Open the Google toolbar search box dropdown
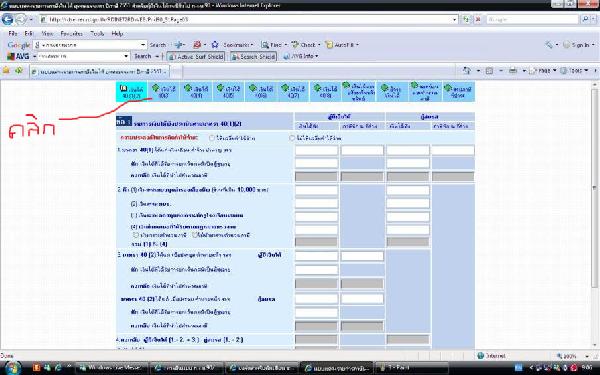The width and height of the screenshot is (600, 375). (143, 45)
